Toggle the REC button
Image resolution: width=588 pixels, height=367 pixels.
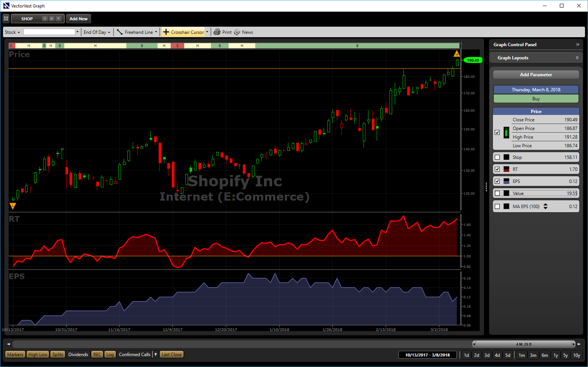(97, 355)
